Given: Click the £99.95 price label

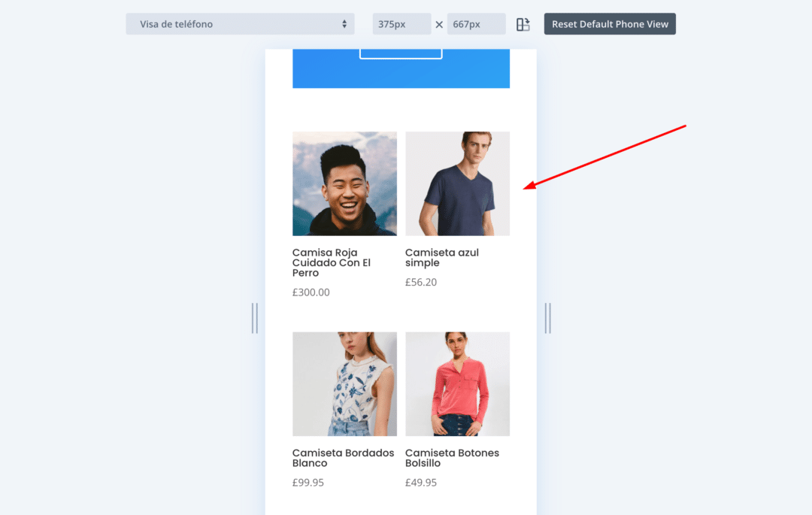Looking at the screenshot, I should click(x=308, y=483).
